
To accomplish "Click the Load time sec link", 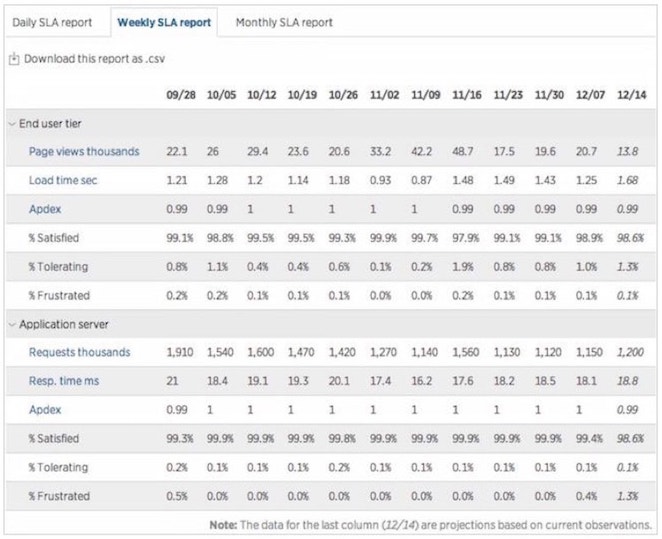I will (x=66, y=181).
